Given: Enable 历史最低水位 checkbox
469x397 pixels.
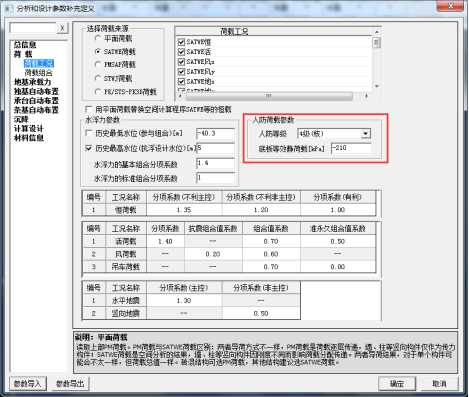Looking at the screenshot, I should point(89,133).
